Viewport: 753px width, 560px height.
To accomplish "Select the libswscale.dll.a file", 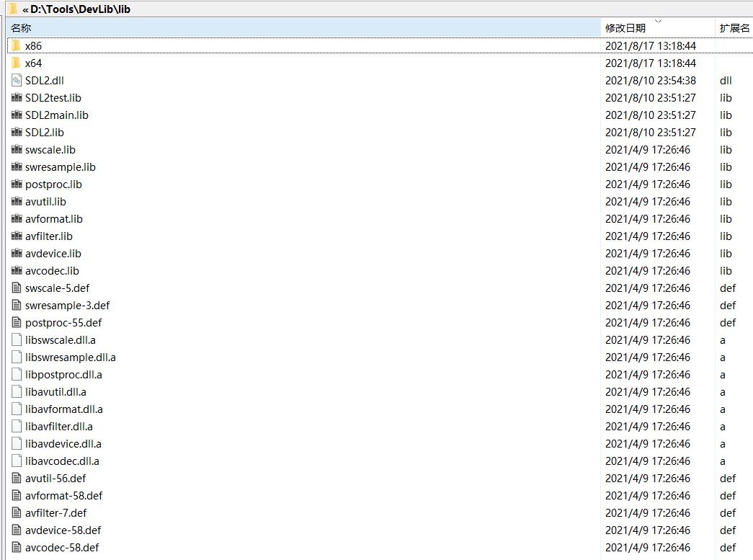I will [x=59, y=339].
